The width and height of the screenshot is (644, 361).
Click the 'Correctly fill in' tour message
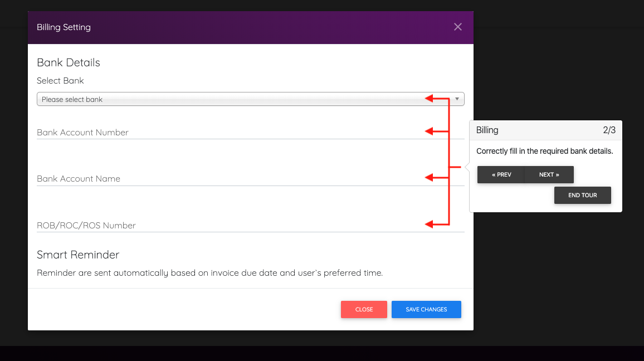[544, 151]
